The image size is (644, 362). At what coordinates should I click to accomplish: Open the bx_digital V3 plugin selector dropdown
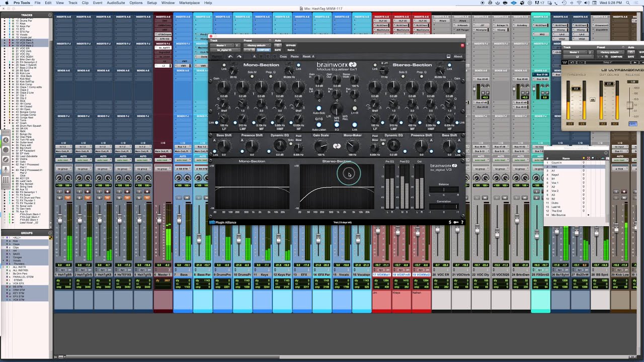pos(225,50)
